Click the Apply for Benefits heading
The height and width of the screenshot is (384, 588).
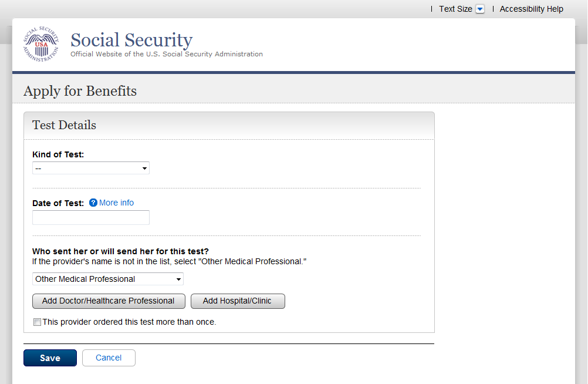[x=80, y=91]
